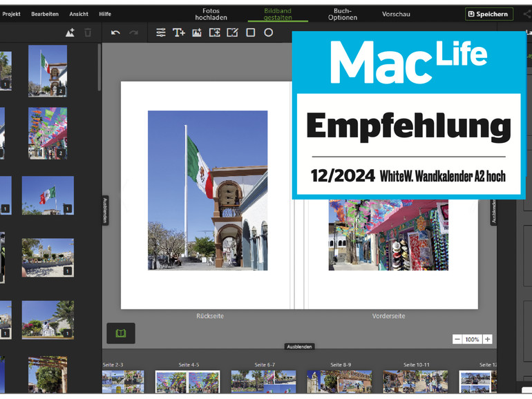Select the town plaza thumbnail
This screenshot has height=399, width=532.
point(48,257)
